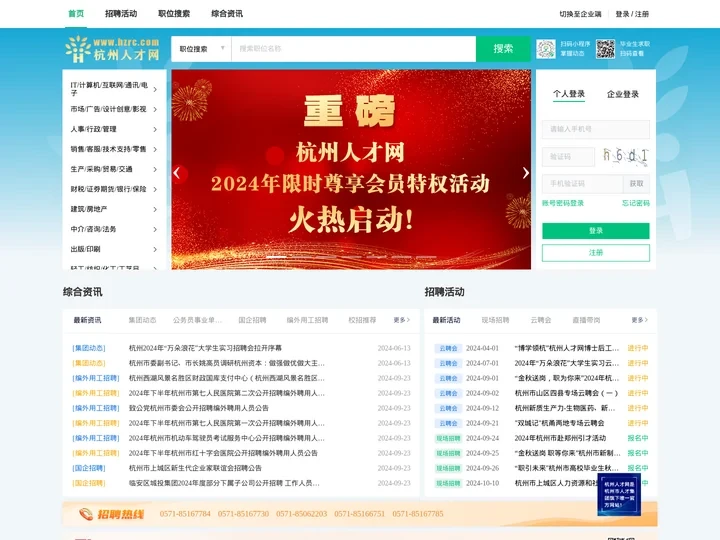Expand 市场/广告/设计创意/影视 category
720x540 pixels.
tap(113, 109)
